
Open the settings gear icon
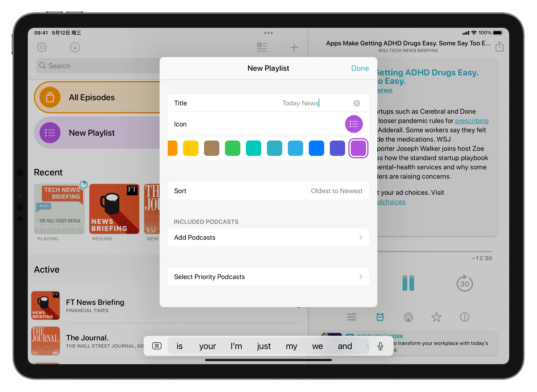42,47
